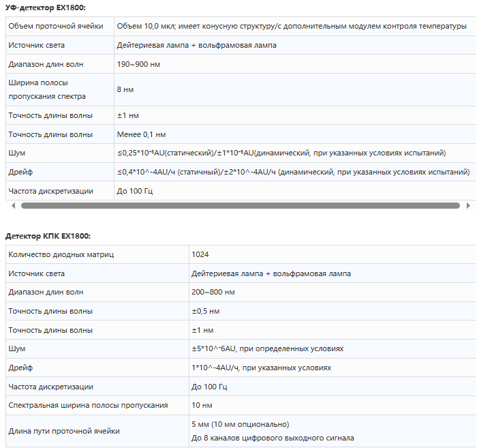Click the "190~900 нм" wavelength range value
Viewport: 479px width, 448px height.
click(x=138, y=64)
